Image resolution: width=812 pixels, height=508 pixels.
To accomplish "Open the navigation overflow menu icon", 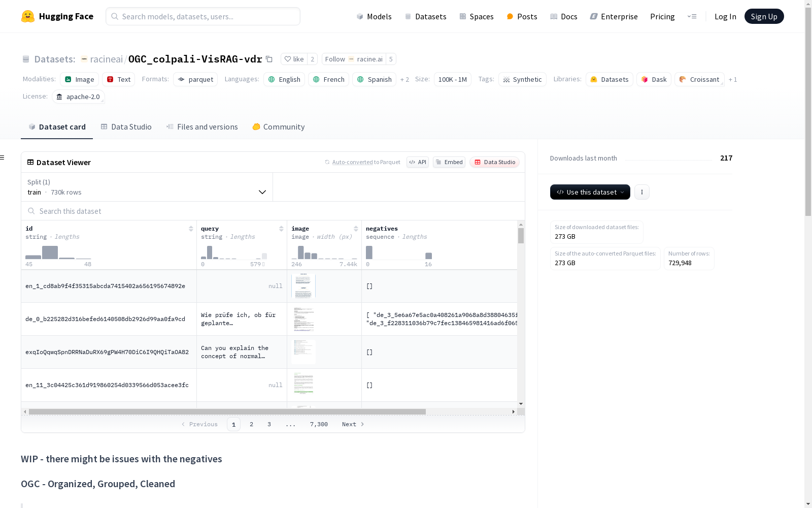I will point(692,16).
